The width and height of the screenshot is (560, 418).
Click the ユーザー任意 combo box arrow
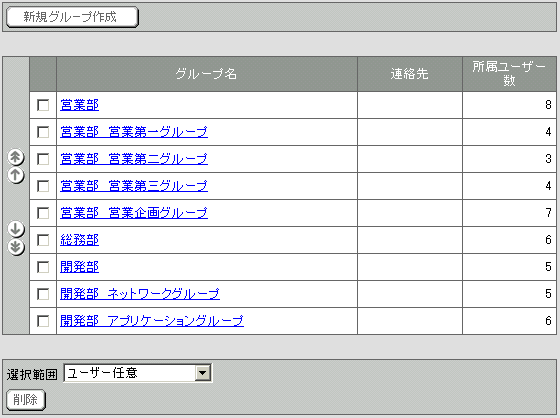coord(202,373)
